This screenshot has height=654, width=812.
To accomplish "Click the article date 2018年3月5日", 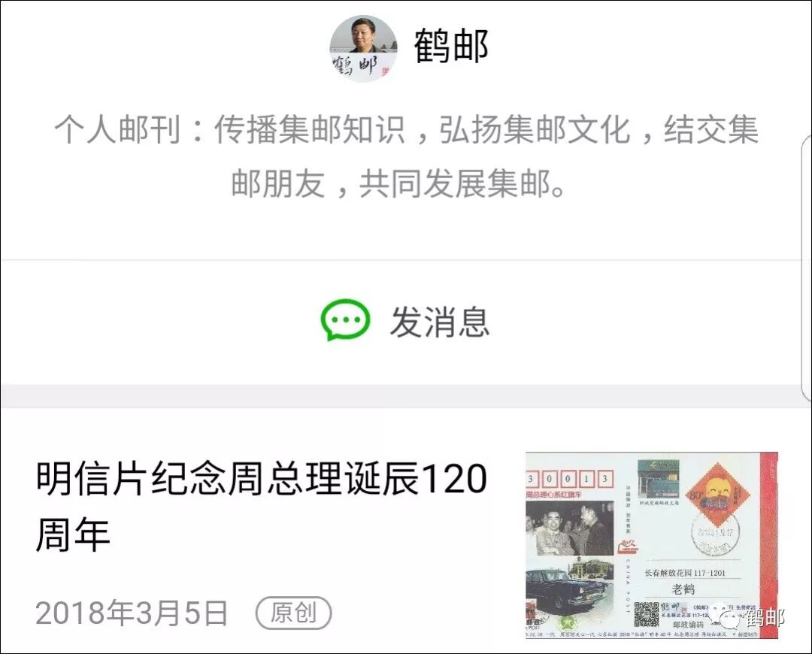I will [x=132, y=613].
